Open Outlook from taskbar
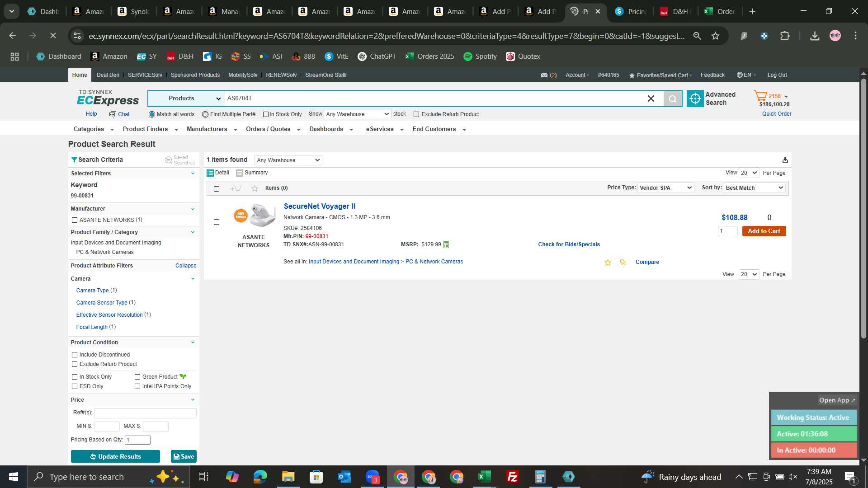The height and width of the screenshot is (488, 868). (344, 477)
